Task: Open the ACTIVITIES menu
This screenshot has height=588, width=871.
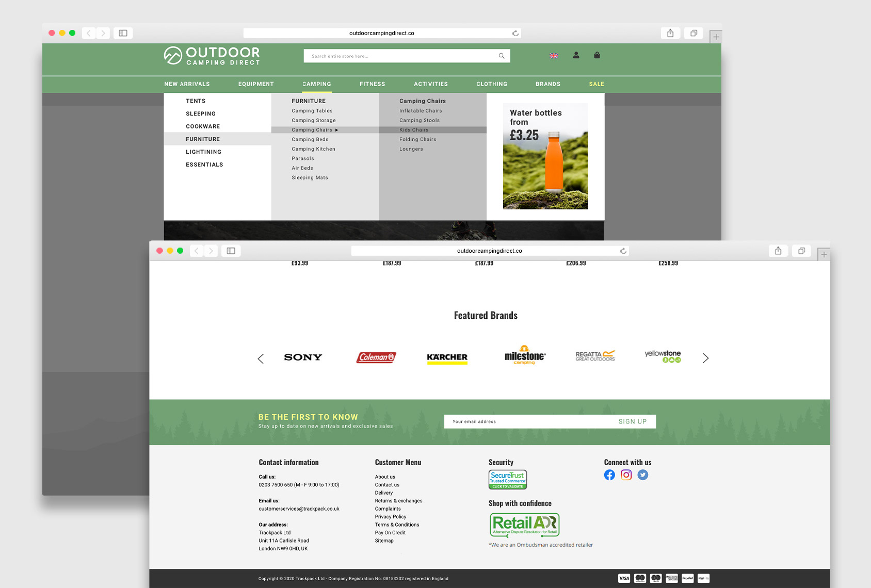Action: tap(431, 84)
